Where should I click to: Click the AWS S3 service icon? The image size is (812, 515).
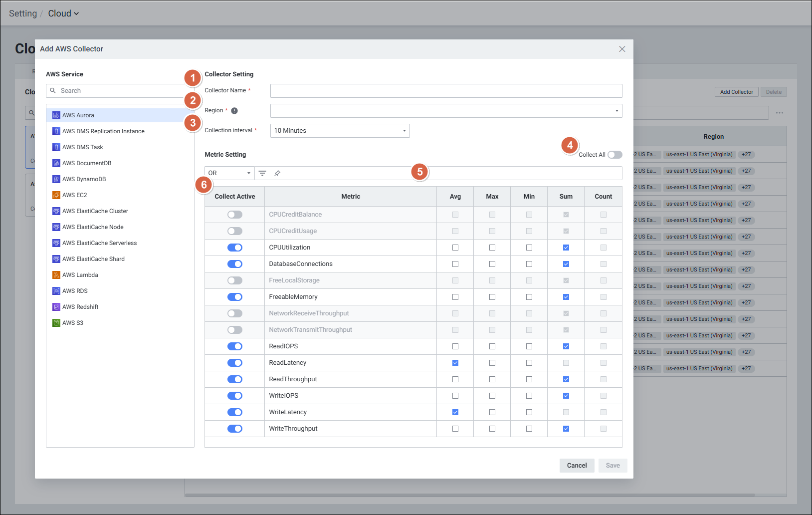(56, 323)
